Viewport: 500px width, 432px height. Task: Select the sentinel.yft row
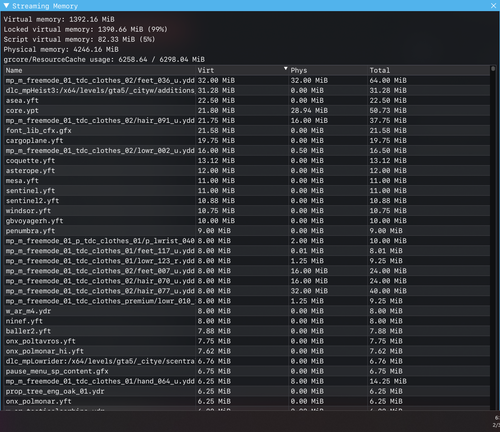247,191
